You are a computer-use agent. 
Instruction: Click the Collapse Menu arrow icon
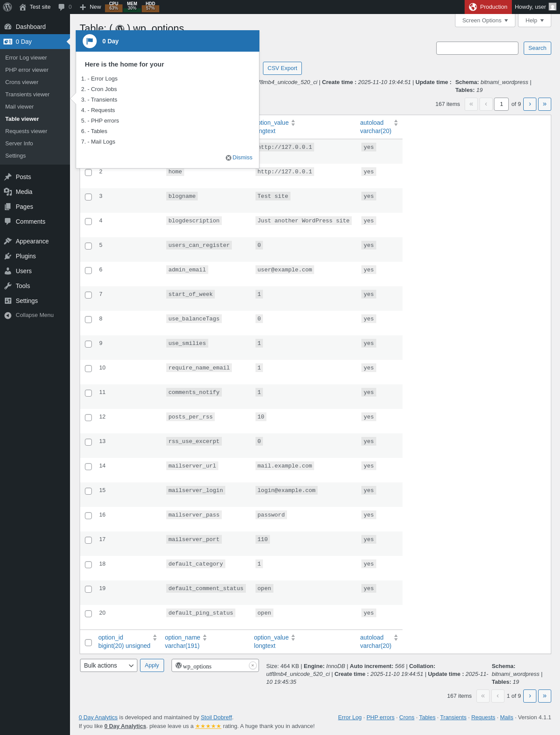tap(8, 315)
